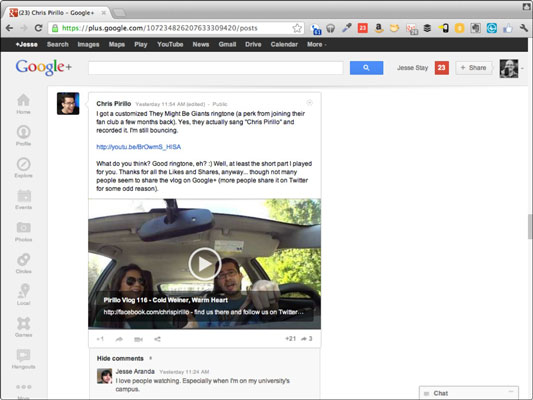Click the 3 shares count on post
533x400 pixels.
(307, 339)
